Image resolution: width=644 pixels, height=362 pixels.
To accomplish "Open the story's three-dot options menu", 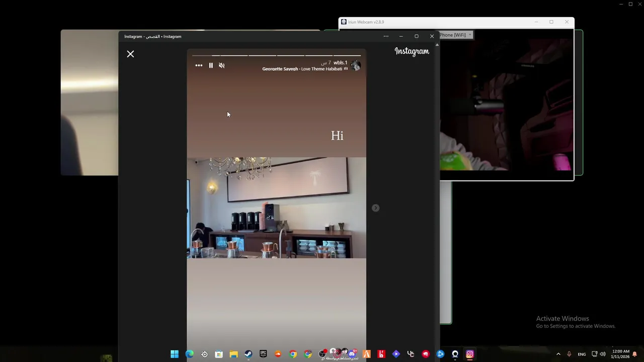I will (199, 65).
